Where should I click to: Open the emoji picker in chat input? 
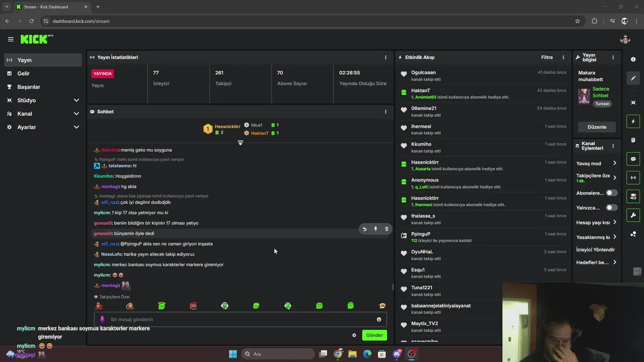tap(379, 319)
